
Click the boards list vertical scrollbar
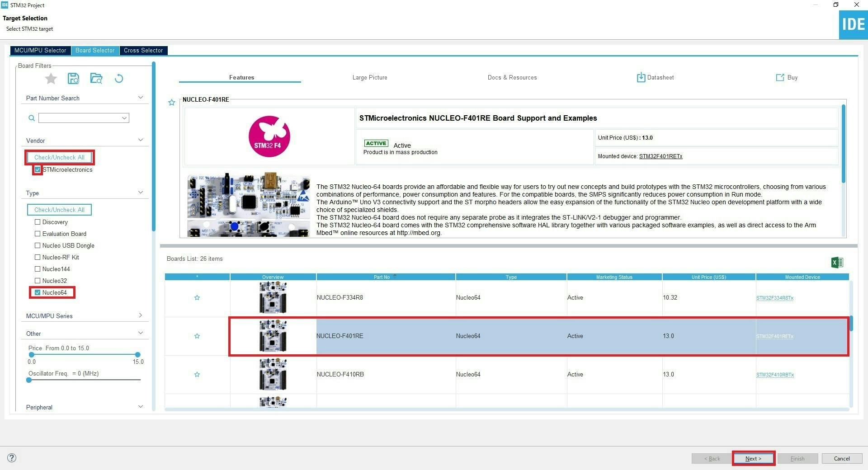(851, 323)
